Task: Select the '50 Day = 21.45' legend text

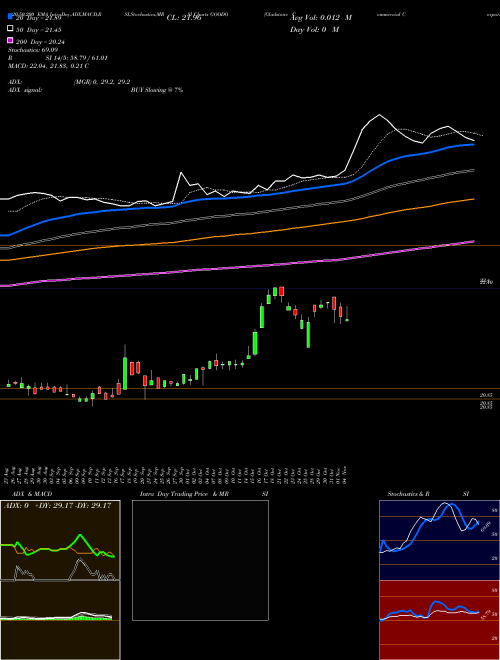Action: [39, 29]
